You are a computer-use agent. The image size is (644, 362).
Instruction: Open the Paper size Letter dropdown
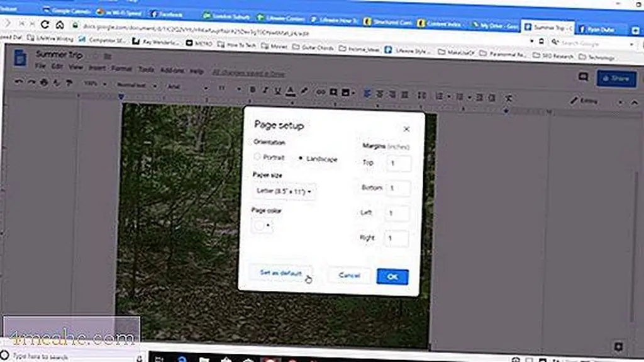click(284, 190)
